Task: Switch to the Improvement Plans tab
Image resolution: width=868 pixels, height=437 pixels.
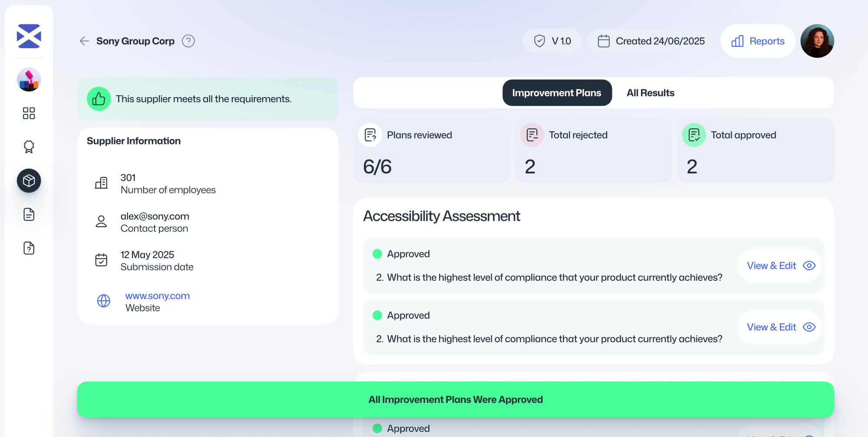Action: 557,93
